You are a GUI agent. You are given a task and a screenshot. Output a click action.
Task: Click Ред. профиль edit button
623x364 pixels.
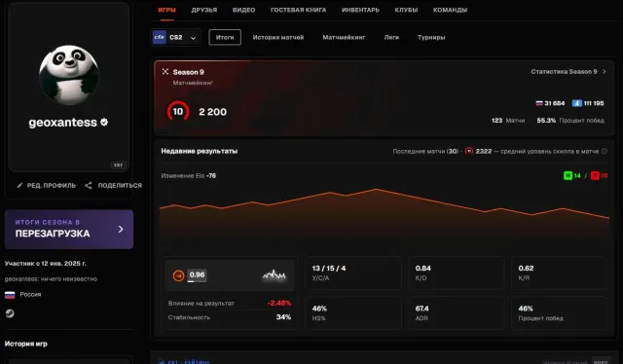[46, 186]
